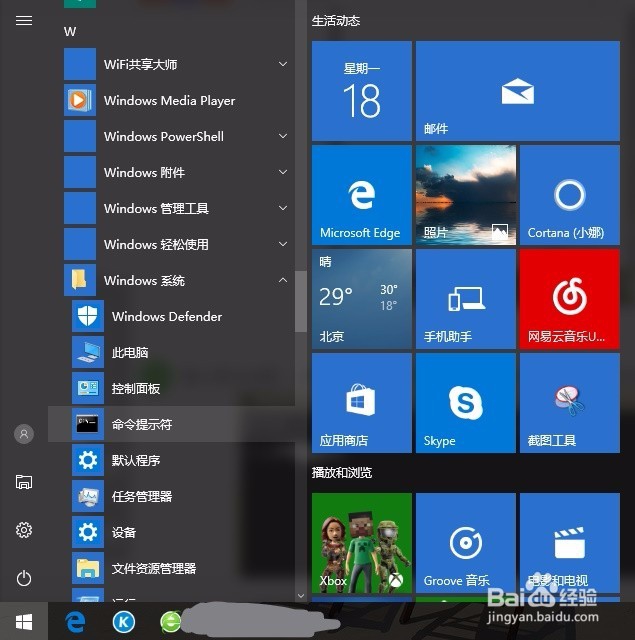Click the Windows Start button
Image resolution: width=635 pixels, height=640 pixels.
24,622
